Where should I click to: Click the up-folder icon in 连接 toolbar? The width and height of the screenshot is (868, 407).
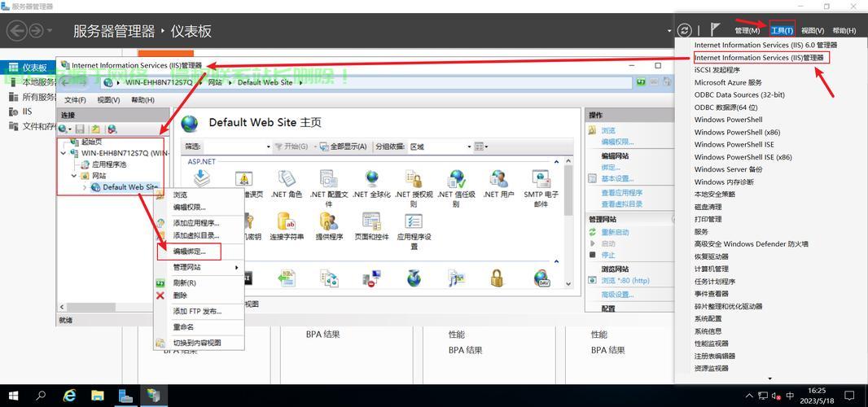click(x=95, y=129)
